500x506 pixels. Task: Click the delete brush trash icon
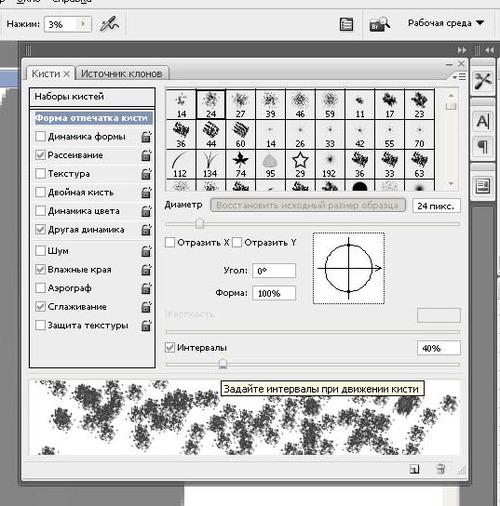[x=440, y=469]
